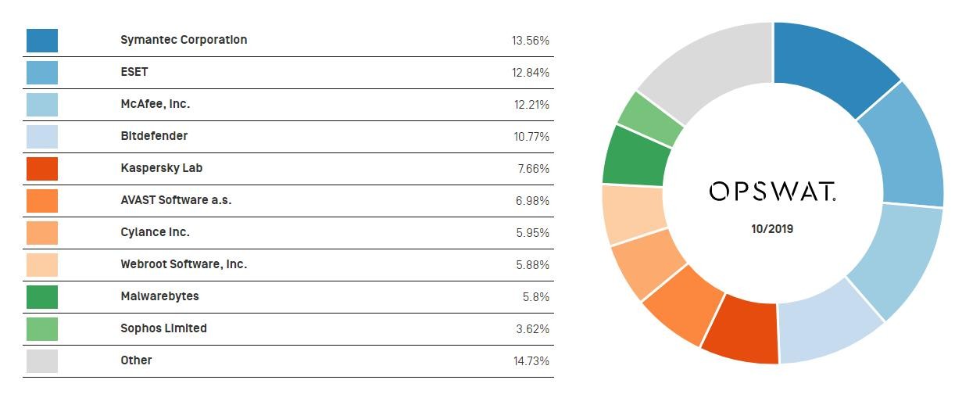Viewport: 980px width, 405px height.
Task: Select the 13.56% percentage value
Action: point(531,41)
